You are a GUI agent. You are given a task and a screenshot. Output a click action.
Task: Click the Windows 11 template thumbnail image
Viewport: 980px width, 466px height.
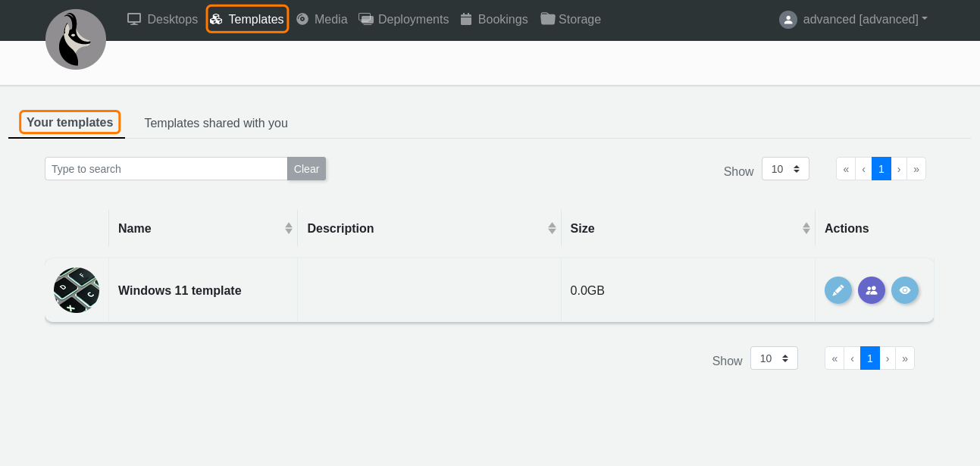click(x=77, y=290)
